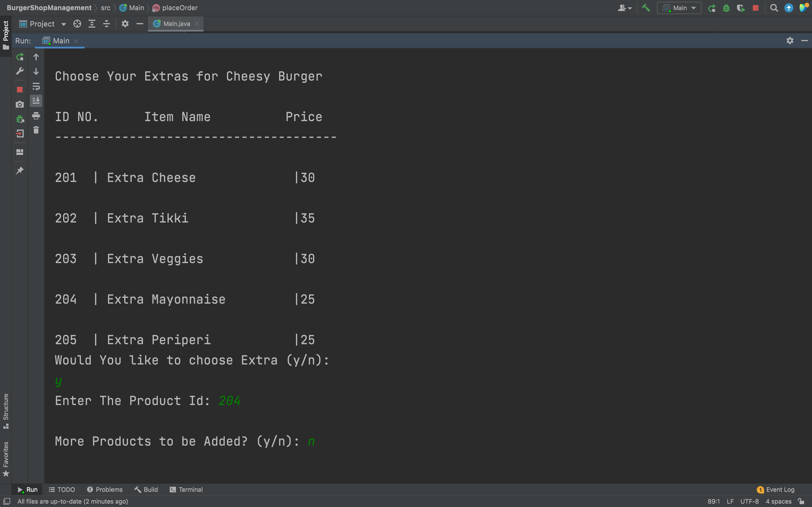Stop the running process in Run sidebar
812x507 pixels.
point(20,90)
